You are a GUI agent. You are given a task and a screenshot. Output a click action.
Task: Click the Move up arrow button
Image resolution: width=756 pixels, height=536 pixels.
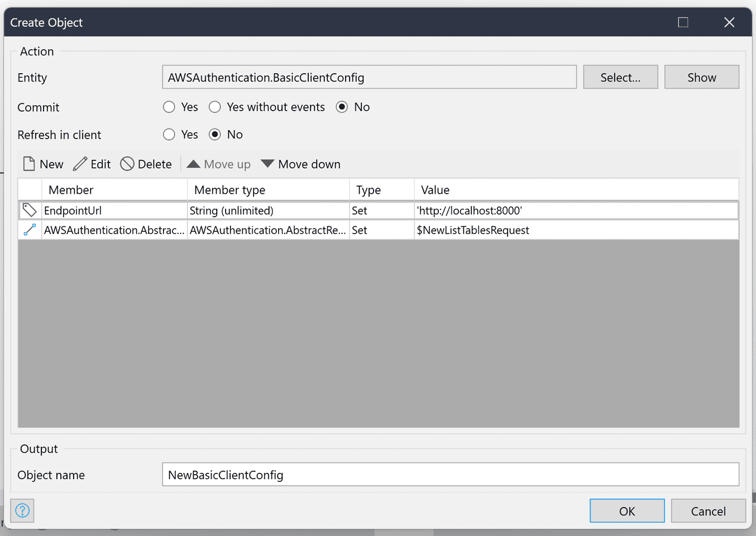tap(218, 164)
